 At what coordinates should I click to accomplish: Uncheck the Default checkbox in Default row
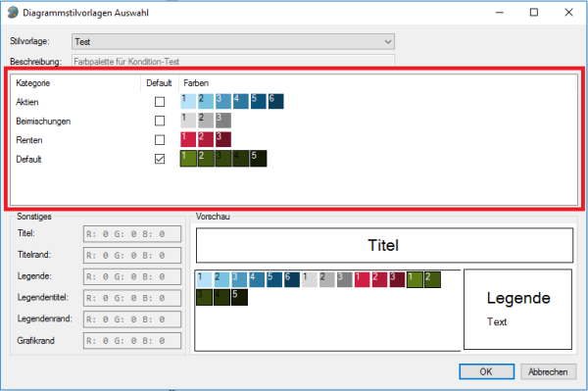160,159
